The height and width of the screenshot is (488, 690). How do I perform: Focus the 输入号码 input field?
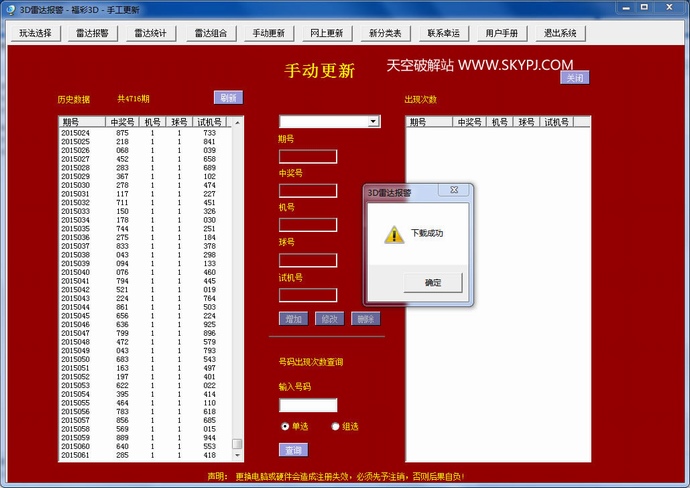307,405
